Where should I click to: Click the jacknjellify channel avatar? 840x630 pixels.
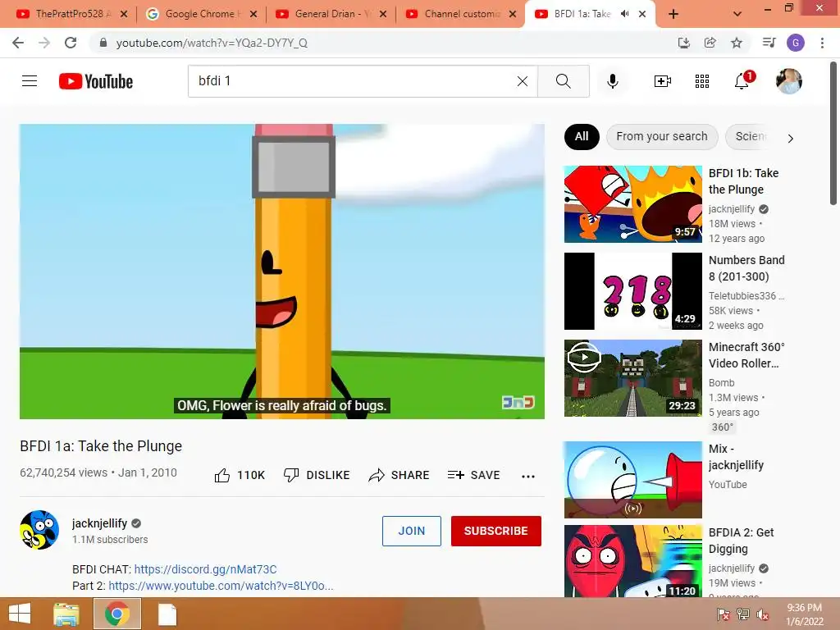click(x=39, y=530)
